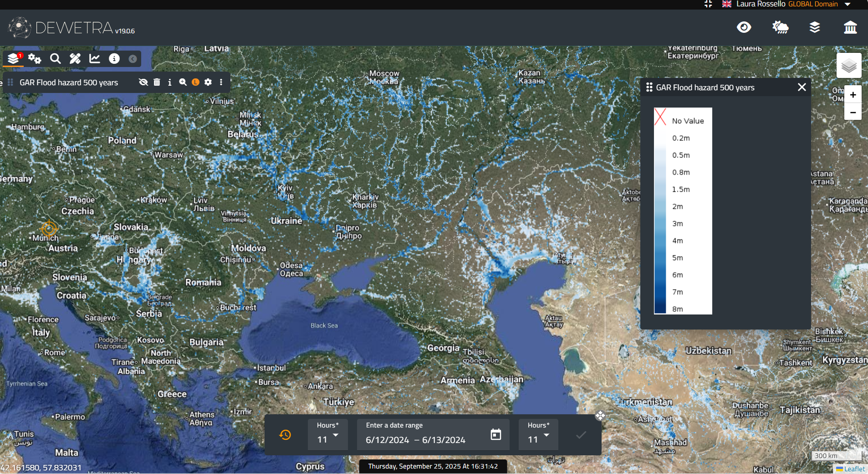
Task: Zoom in on the map
Action: tap(853, 95)
